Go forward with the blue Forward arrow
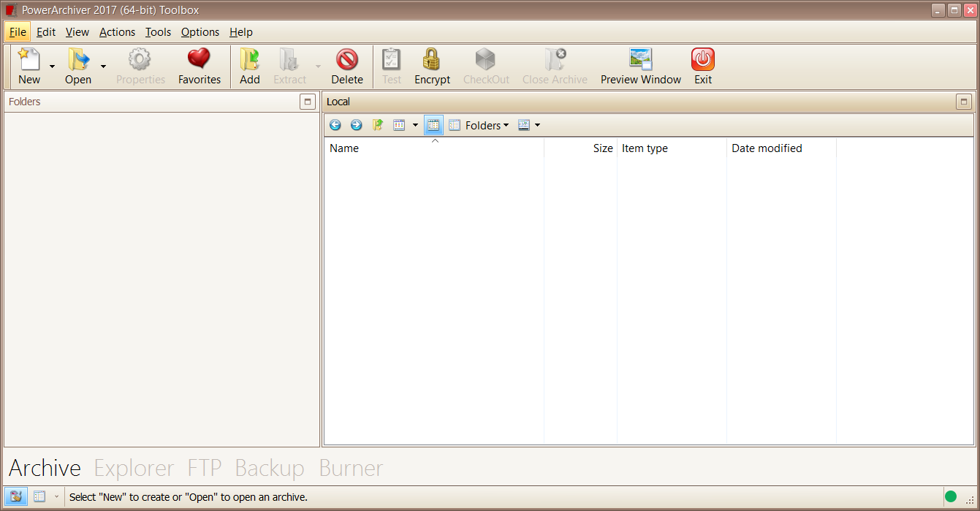The width and height of the screenshot is (980, 511). pyautogui.click(x=356, y=125)
